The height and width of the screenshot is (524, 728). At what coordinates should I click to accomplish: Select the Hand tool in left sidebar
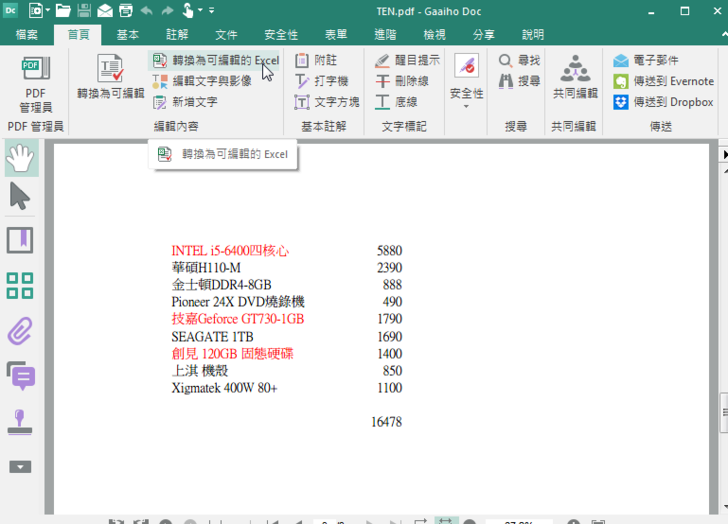point(21,158)
